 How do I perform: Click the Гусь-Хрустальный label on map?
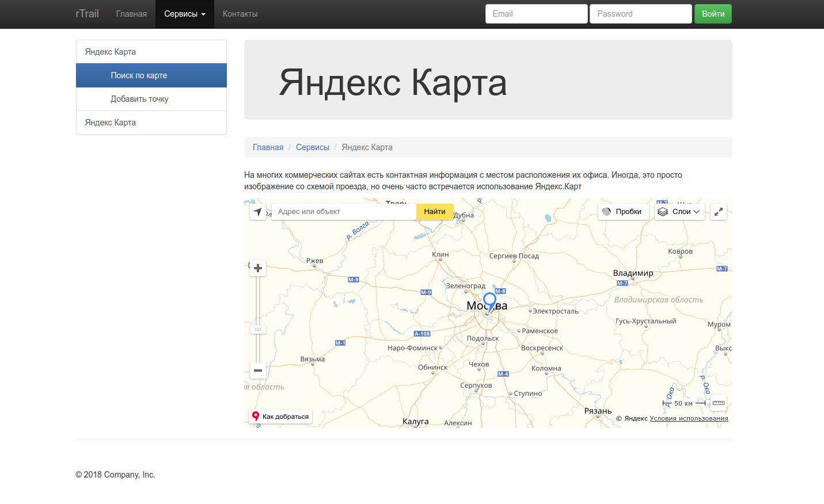[646, 321]
